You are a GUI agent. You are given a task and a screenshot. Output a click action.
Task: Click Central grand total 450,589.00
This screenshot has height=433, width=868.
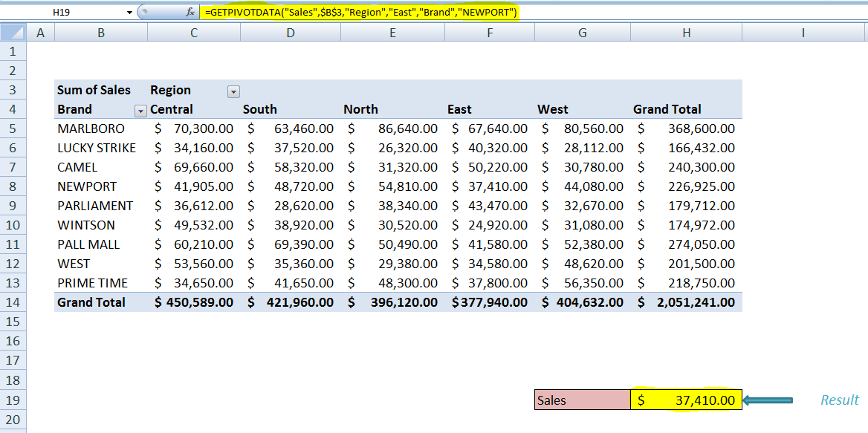(194, 302)
